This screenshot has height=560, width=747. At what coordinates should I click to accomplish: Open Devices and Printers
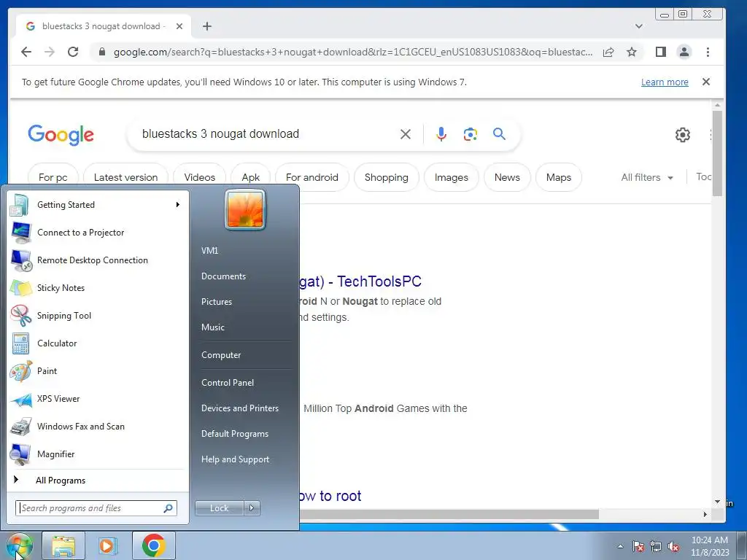pyautogui.click(x=244, y=408)
